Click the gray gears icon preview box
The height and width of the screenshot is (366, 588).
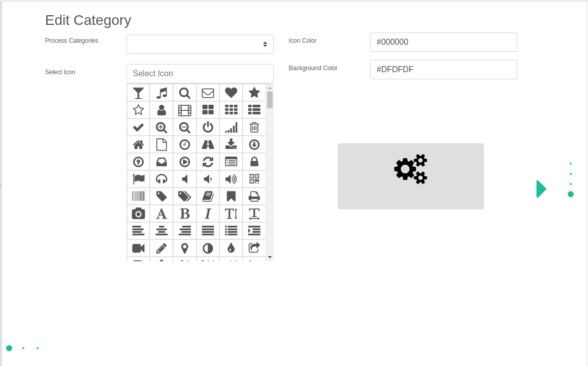(410, 176)
